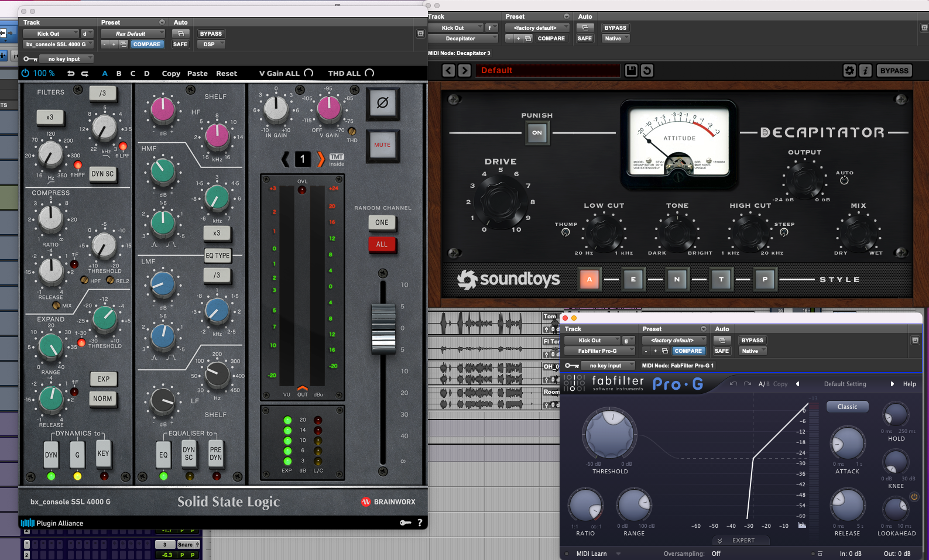Click the Snare track name
The image size is (929, 560).
pos(185,545)
